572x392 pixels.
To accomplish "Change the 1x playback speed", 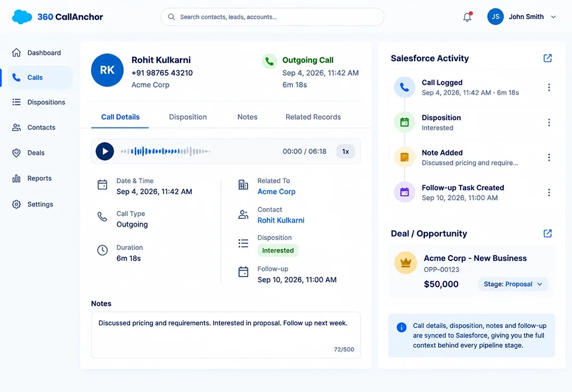I will [346, 151].
